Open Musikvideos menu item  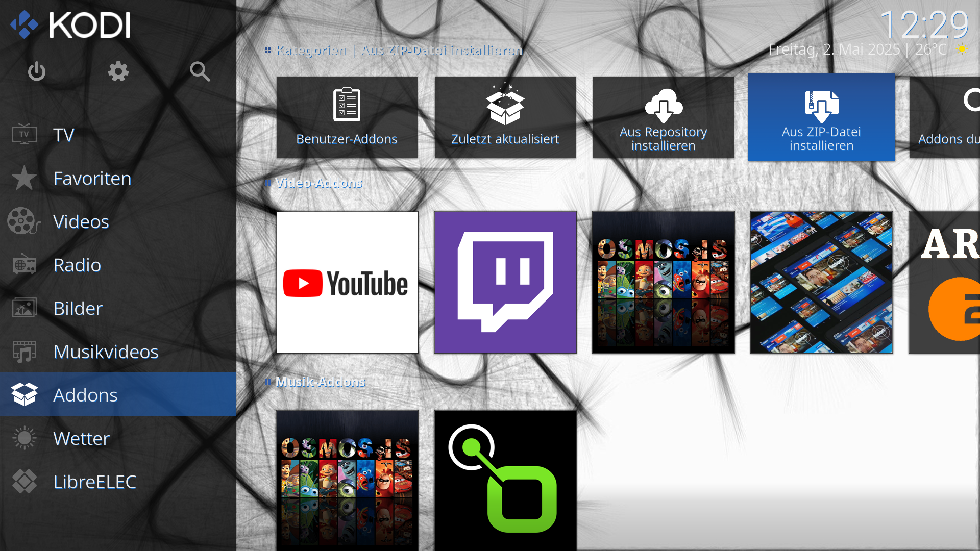coord(118,352)
